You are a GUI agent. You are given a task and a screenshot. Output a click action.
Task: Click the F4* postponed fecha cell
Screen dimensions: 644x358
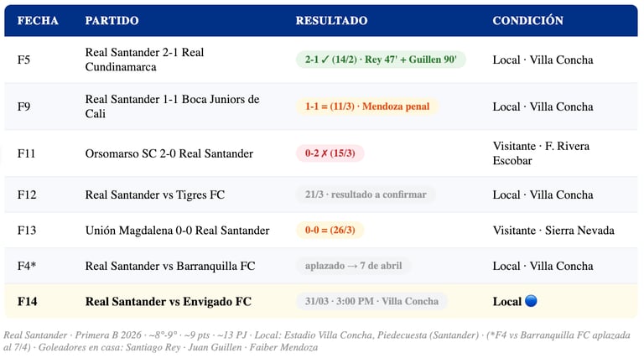point(27,266)
